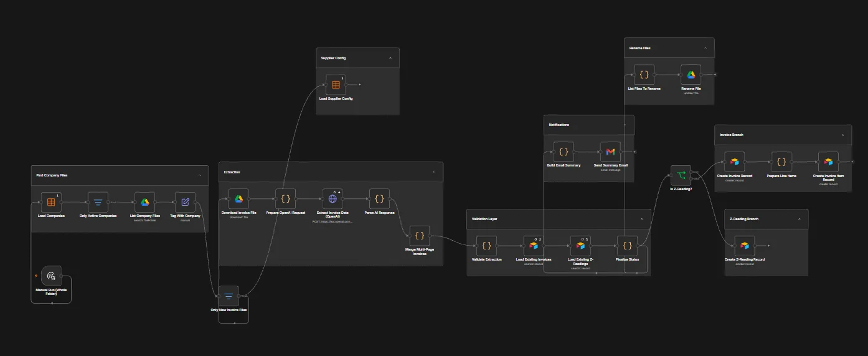Select the Is Z-Reading? switch node
The height and width of the screenshot is (356, 868).
681,175
